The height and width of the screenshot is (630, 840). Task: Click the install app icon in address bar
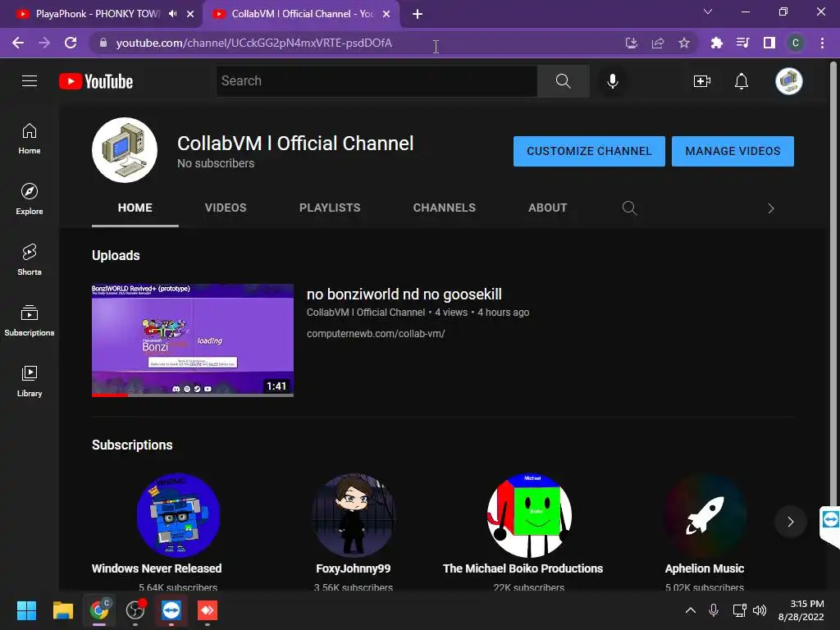(x=632, y=43)
